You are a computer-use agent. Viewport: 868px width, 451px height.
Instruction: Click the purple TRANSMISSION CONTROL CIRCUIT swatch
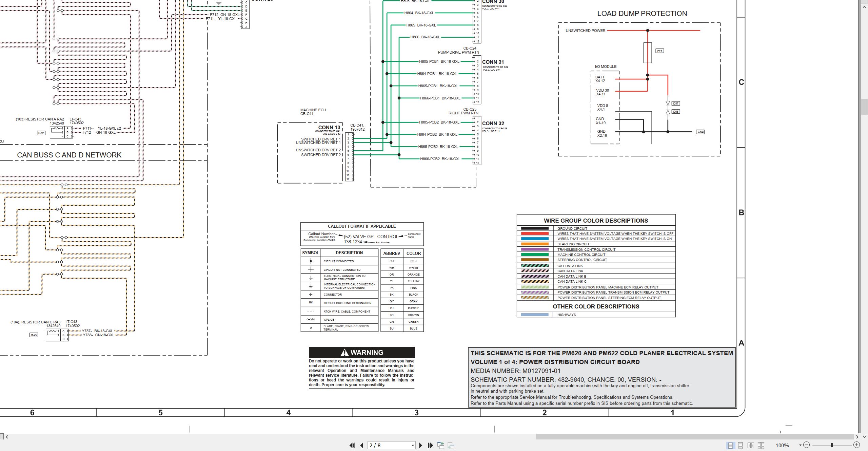point(535,249)
